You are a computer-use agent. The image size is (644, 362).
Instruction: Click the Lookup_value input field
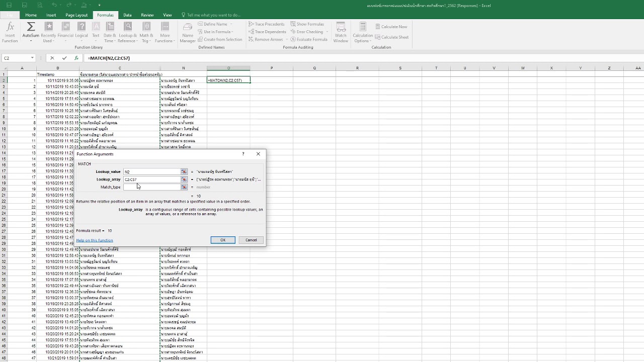(152, 172)
